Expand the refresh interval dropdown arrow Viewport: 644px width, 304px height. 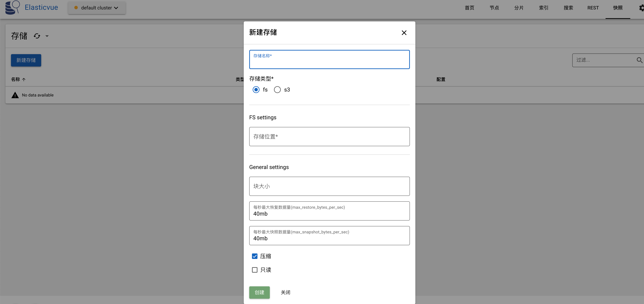tap(47, 36)
